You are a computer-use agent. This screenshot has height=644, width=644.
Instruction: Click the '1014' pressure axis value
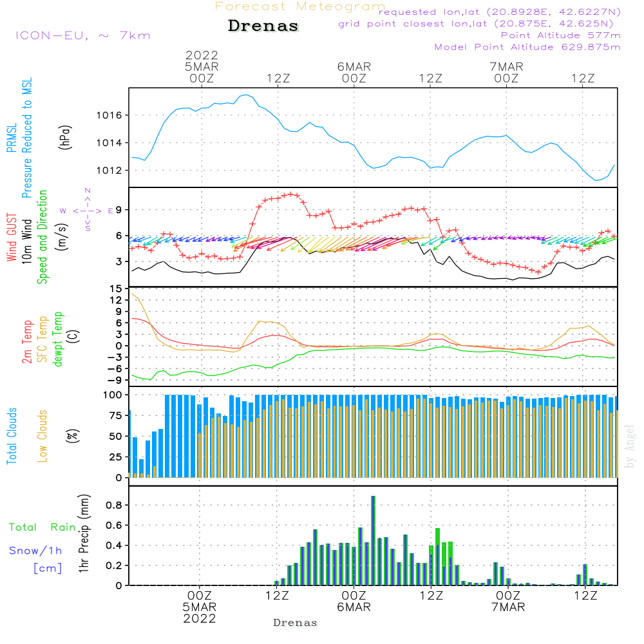pyautogui.click(x=109, y=143)
